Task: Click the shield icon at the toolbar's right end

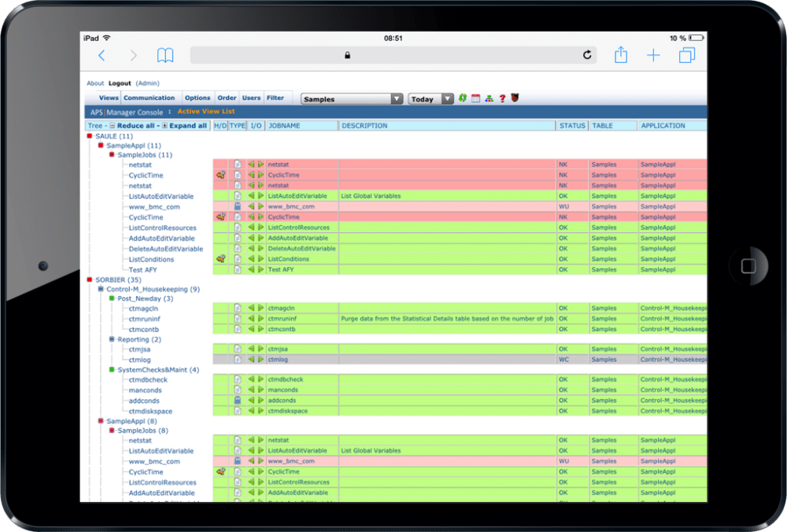Action: click(515, 98)
